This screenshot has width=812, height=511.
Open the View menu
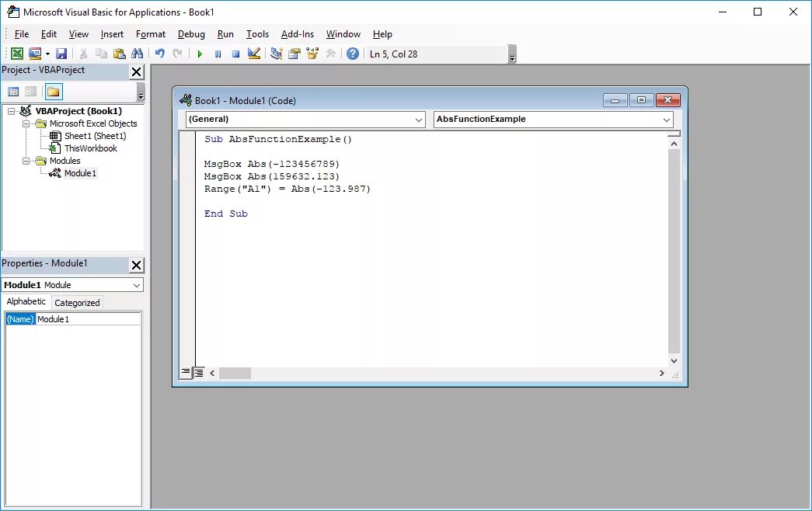[x=78, y=34]
